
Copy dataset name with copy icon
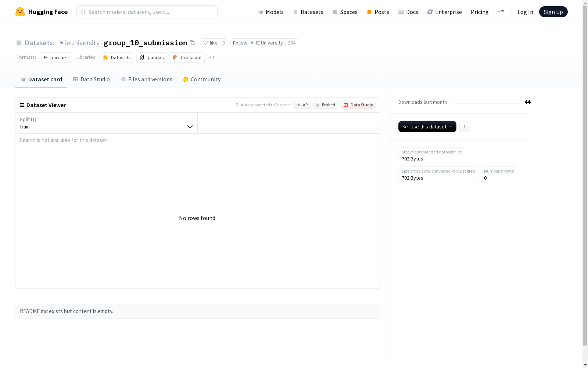[x=192, y=43]
